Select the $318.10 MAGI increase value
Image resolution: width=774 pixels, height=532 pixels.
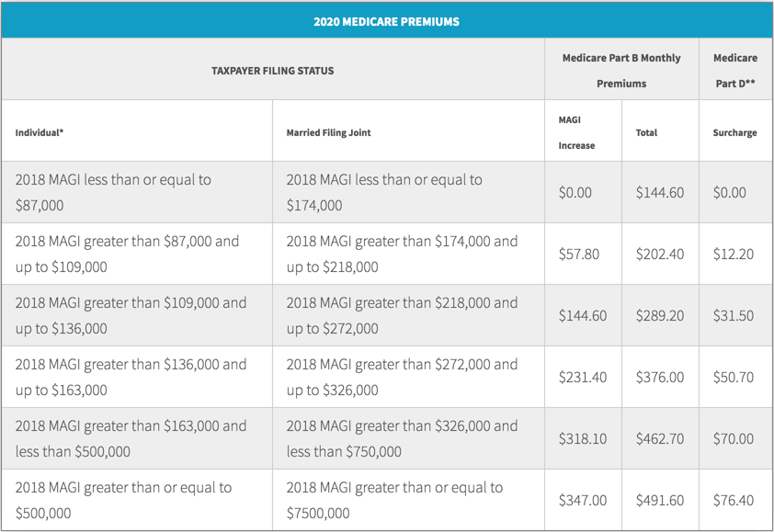[581, 438]
